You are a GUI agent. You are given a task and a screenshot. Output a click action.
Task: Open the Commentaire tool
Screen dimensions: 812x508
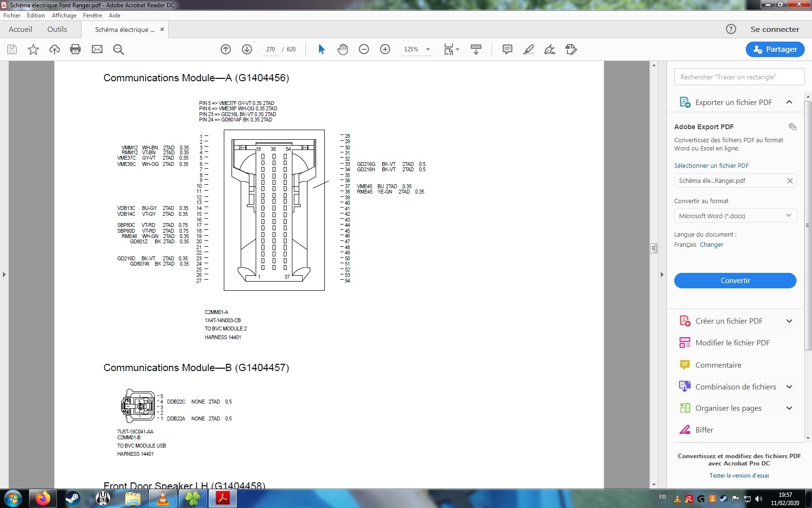click(718, 365)
